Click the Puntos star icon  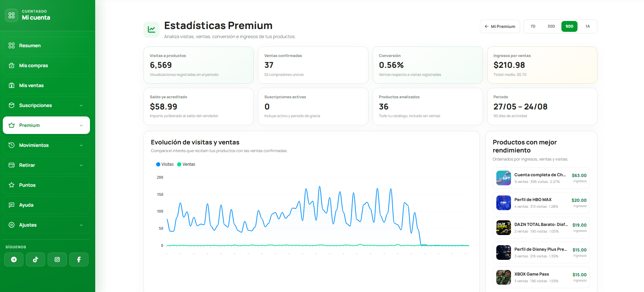click(x=12, y=185)
